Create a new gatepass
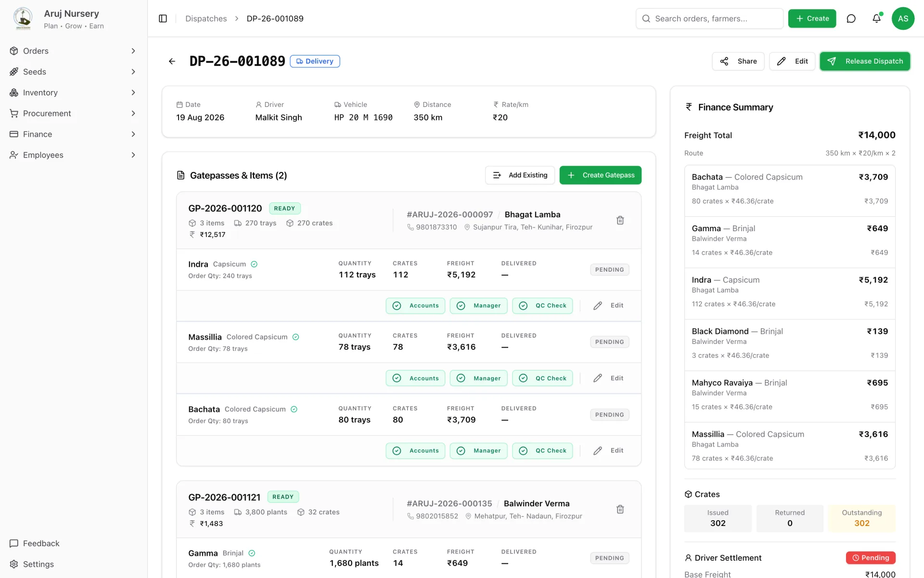Image resolution: width=924 pixels, height=578 pixels. (600, 175)
